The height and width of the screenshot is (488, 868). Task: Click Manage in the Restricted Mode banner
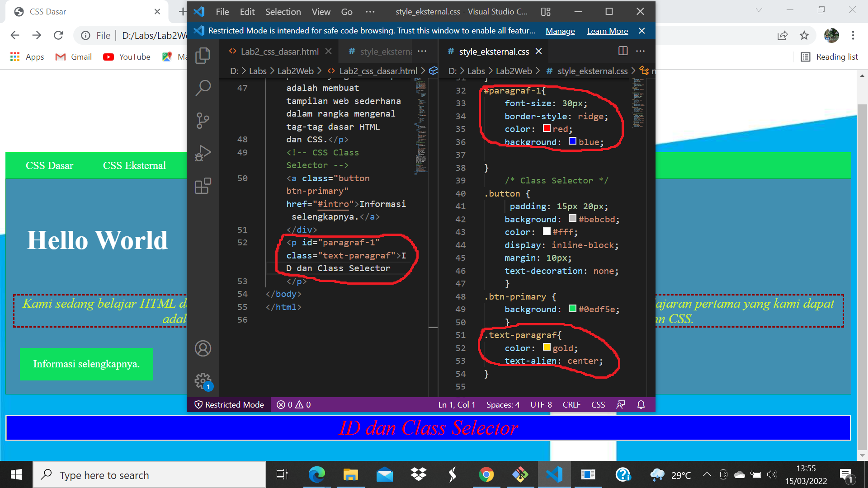[560, 31]
